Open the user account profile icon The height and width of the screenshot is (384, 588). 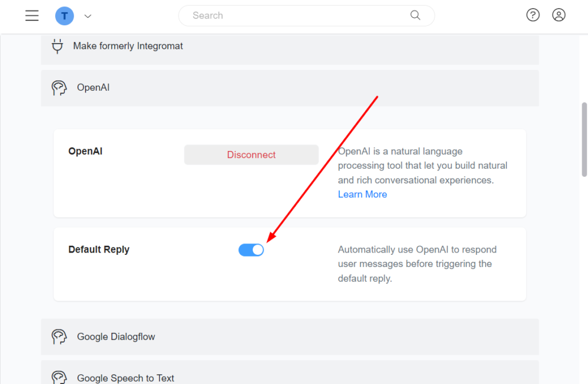[559, 15]
